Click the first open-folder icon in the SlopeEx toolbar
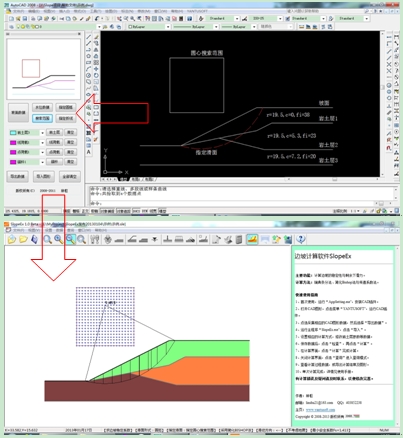This screenshot has height=438, width=403. (x=12, y=239)
